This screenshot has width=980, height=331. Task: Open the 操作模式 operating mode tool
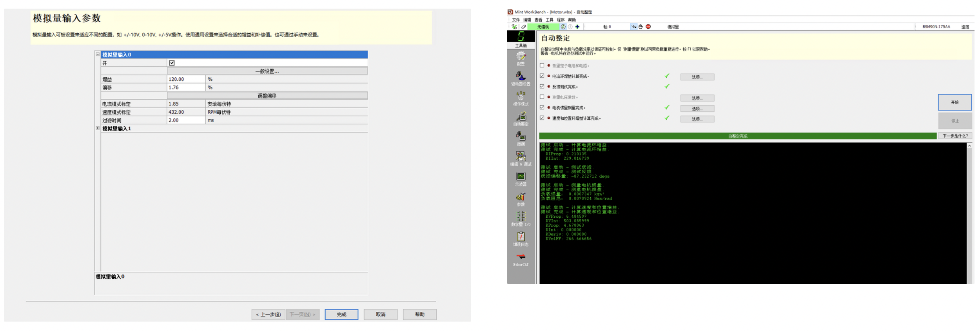point(521,98)
